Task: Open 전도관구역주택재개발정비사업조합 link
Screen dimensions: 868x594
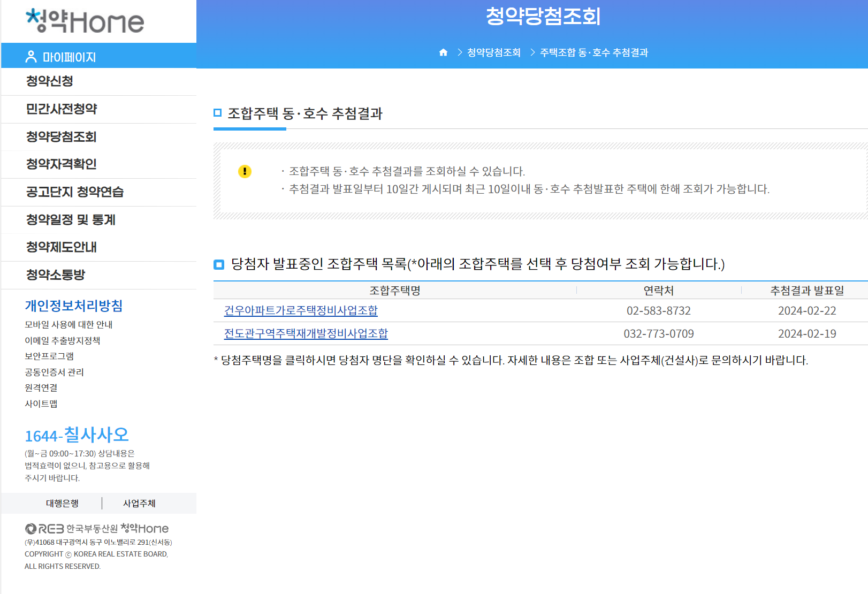Action: click(306, 333)
